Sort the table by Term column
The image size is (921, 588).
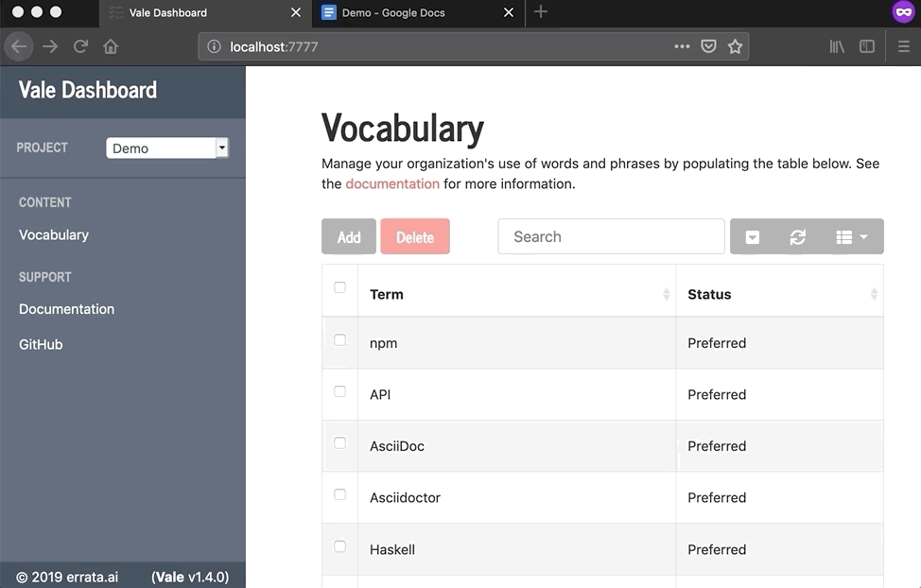tap(516, 294)
